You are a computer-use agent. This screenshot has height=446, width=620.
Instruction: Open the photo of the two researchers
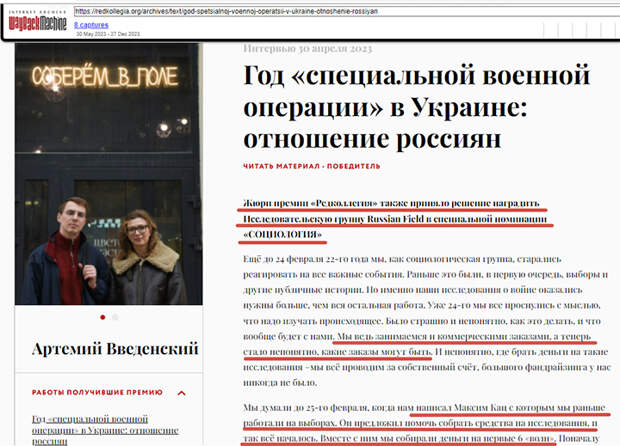click(x=109, y=174)
